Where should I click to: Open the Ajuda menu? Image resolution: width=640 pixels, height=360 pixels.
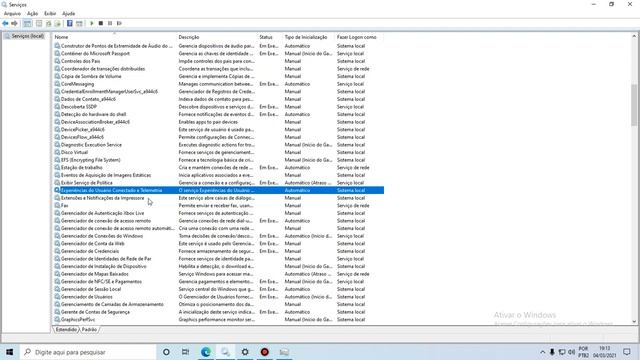pos(69,13)
